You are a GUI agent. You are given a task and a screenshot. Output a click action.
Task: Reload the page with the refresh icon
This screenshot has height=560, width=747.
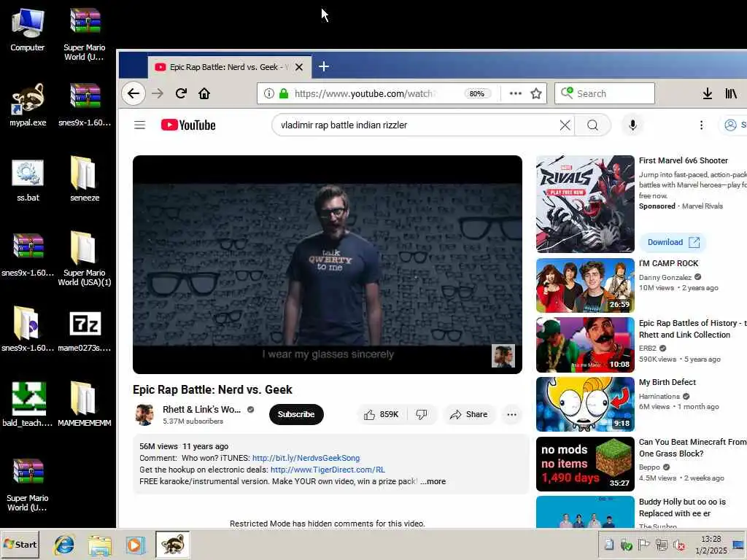(x=181, y=93)
